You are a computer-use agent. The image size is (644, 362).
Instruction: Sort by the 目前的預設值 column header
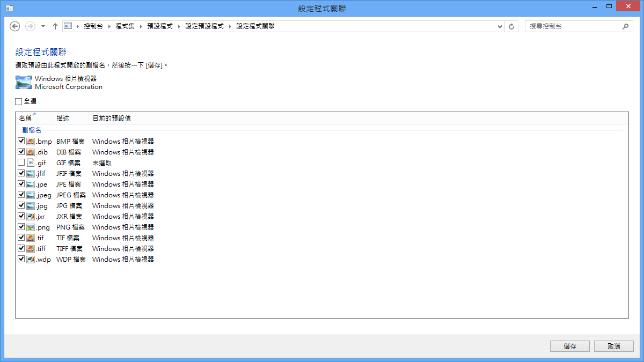[x=123, y=118]
